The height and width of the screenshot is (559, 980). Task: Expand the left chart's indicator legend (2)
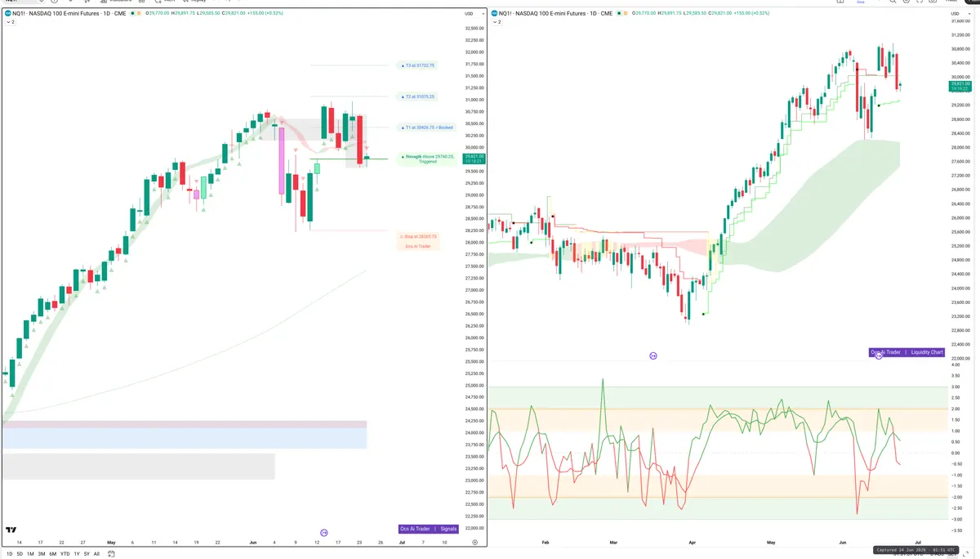click(11, 22)
